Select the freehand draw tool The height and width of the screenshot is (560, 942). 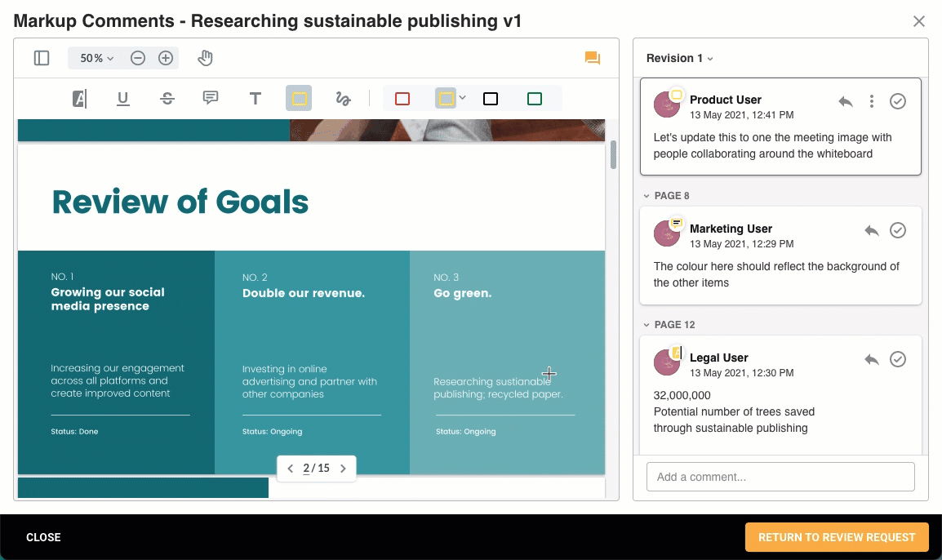343,99
